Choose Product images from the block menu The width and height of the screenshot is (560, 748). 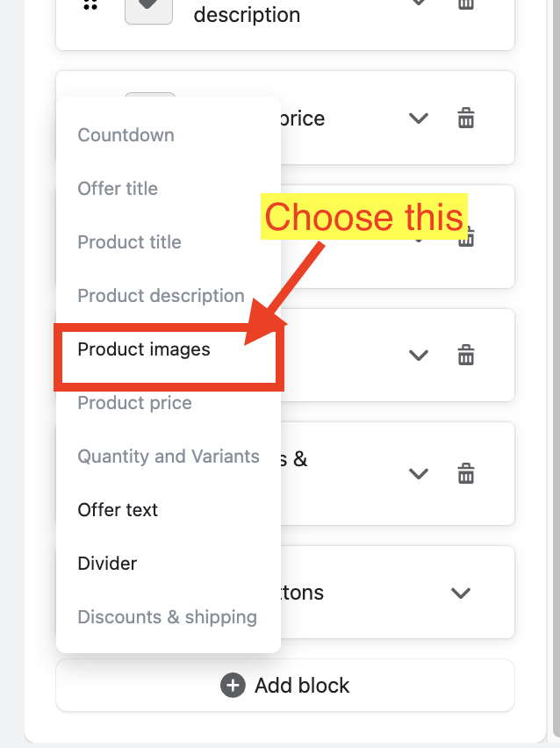tap(144, 349)
